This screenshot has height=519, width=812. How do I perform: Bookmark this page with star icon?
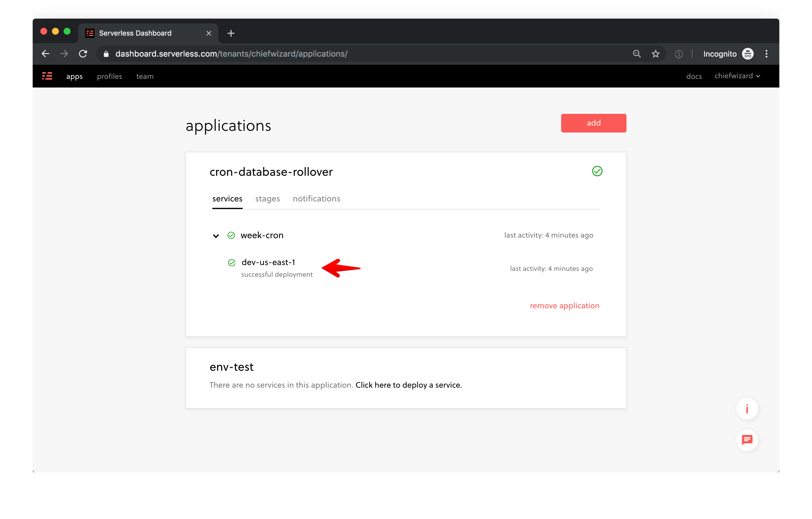(655, 54)
